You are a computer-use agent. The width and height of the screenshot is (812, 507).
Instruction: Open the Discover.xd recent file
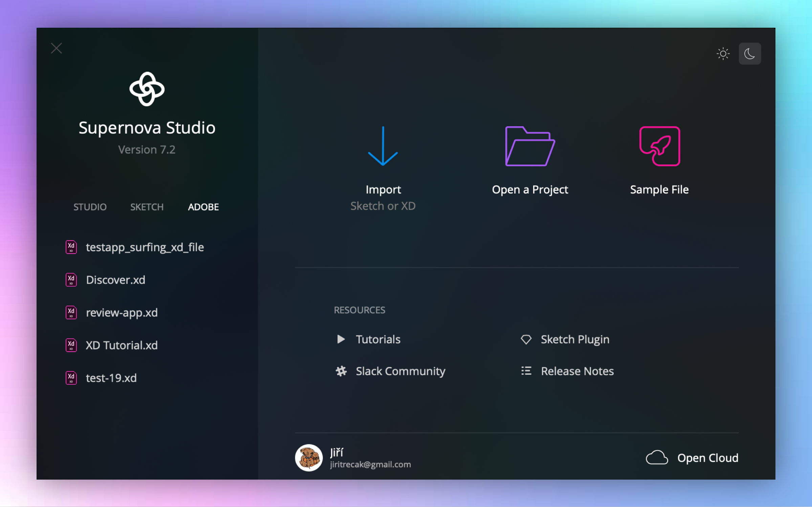point(115,280)
